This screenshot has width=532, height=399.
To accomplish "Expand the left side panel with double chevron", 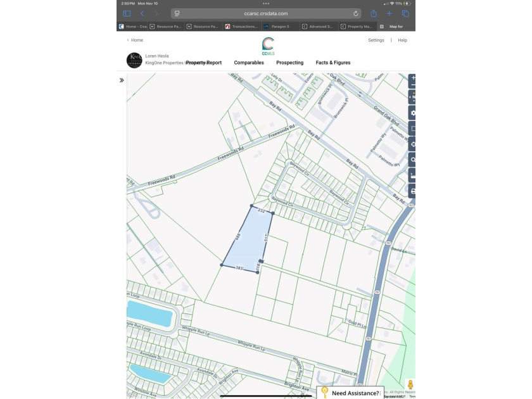I will (122, 80).
